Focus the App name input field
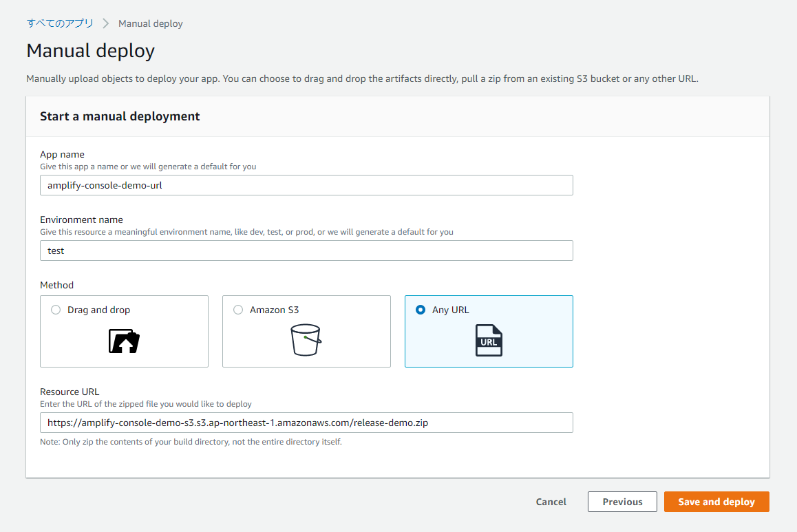Viewport: 797px width, 532px height. 306,185
